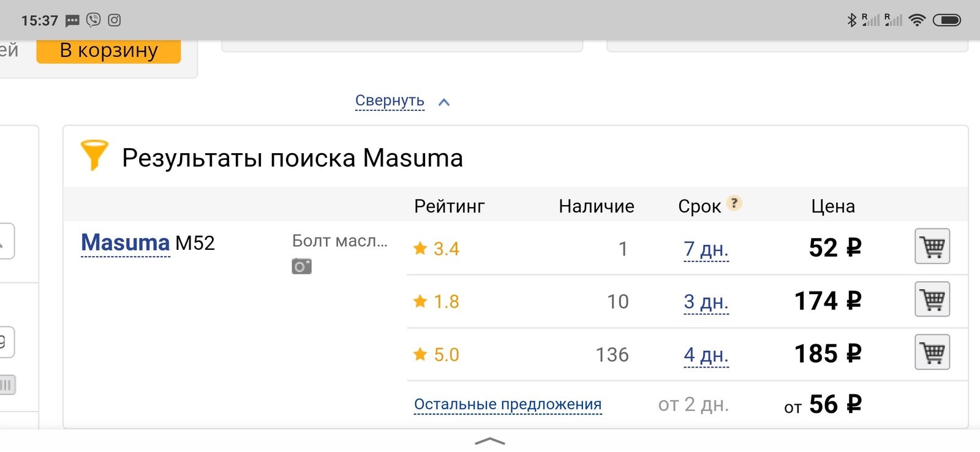Screen dimensions: 980x452
Task: Click the orange filter funnel icon
Action: point(94,155)
